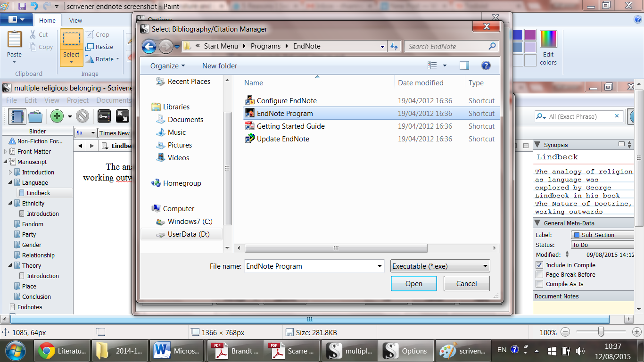Open the Organize dropdown menu
The width and height of the screenshot is (644, 362).
168,66
